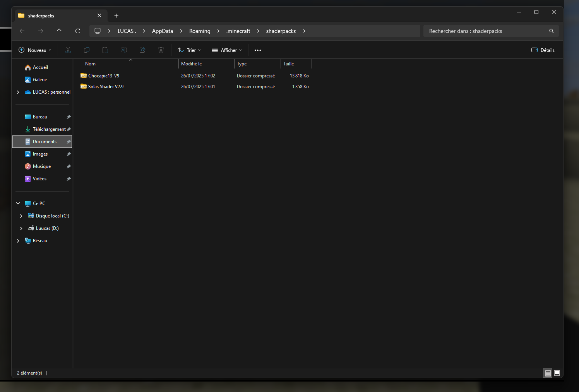The image size is (579, 392).
Task: Open the Nouveau dropdown menu
Action: coord(35,50)
